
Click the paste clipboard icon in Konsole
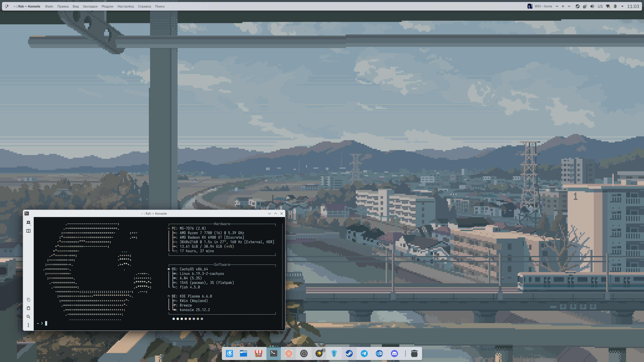coord(28,308)
